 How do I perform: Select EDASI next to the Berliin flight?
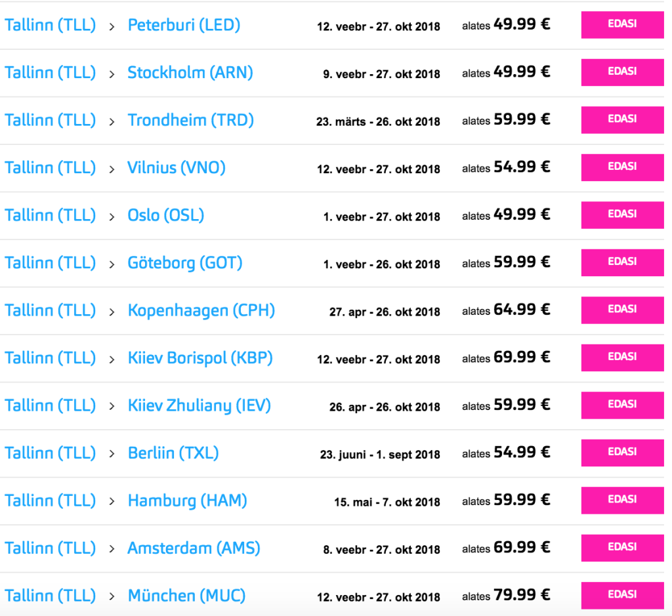[622, 453]
